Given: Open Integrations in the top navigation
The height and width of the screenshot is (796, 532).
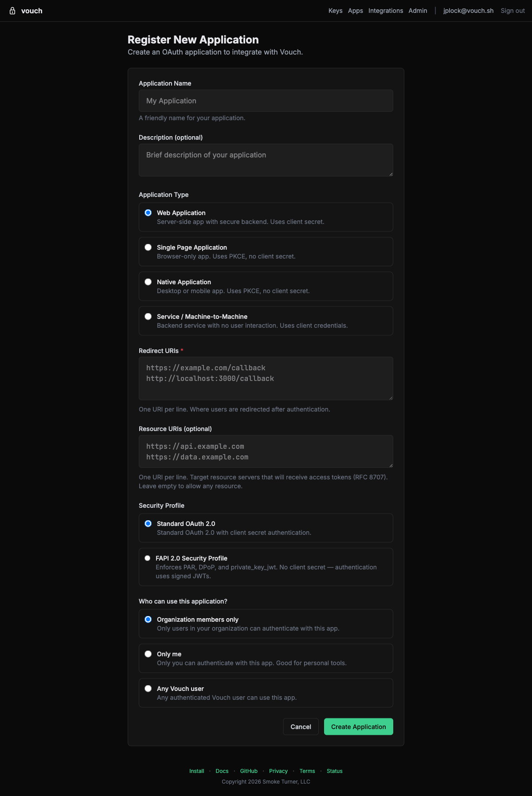Looking at the screenshot, I should (x=385, y=11).
